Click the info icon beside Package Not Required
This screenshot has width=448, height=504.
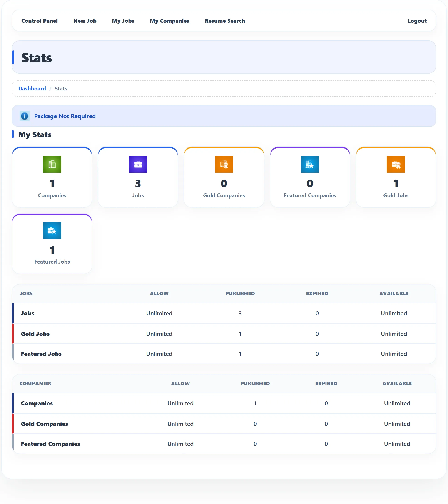24,116
